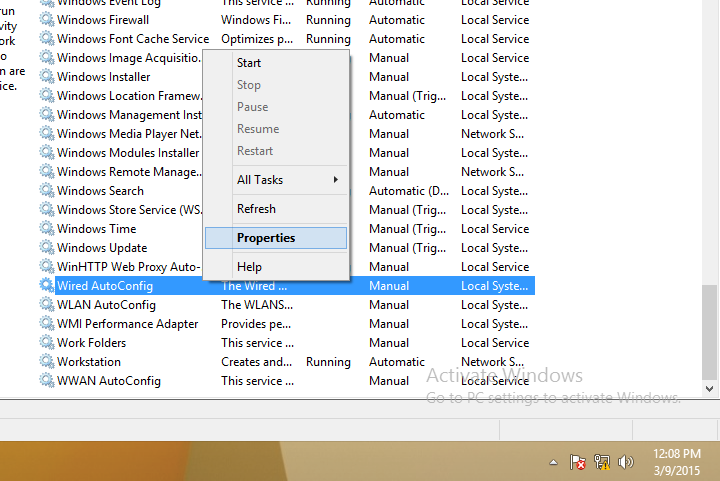Viewport: 720px width, 481px height.
Task: Expand All Tasks submenu arrow
Action: 336,179
